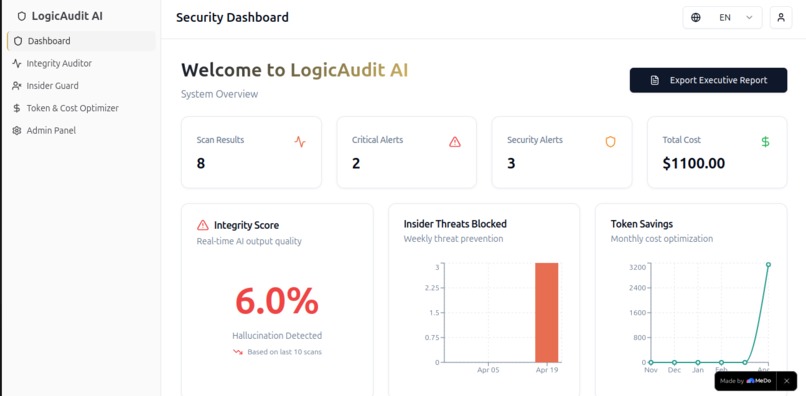The image size is (806, 396).
Task: Open the Integrity Auditor page
Action: 81,64
